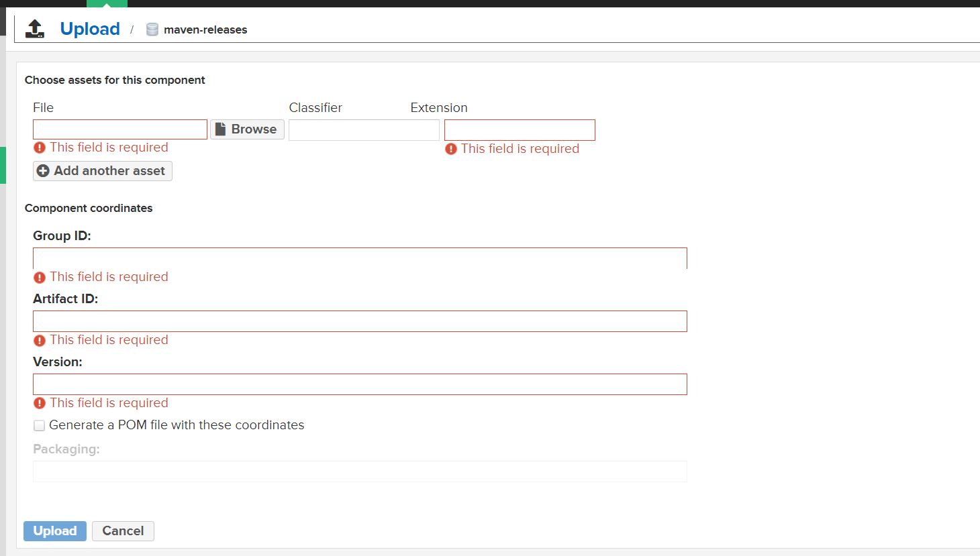
Task: Click the Artifact ID input field
Action: [360, 321]
